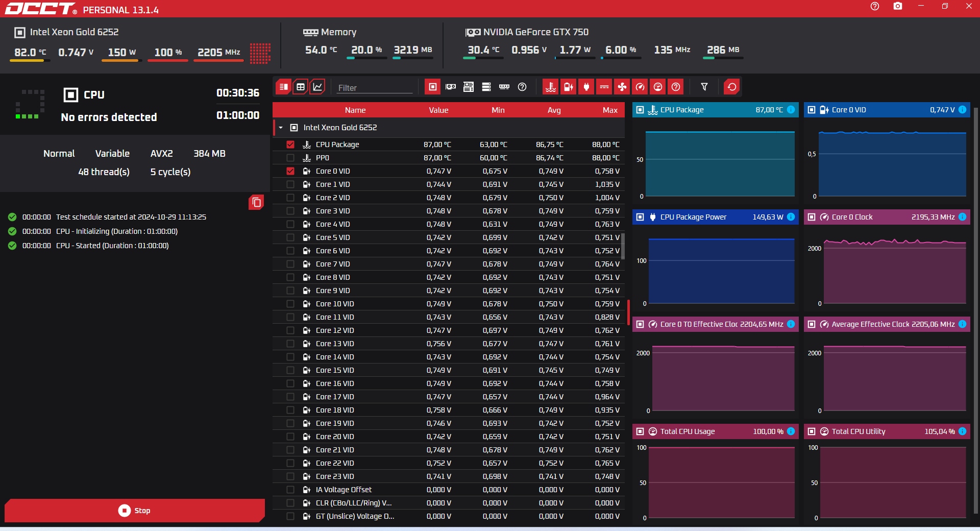The width and height of the screenshot is (980, 531).
Task: Copy the test log to clipboard
Action: click(x=256, y=203)
